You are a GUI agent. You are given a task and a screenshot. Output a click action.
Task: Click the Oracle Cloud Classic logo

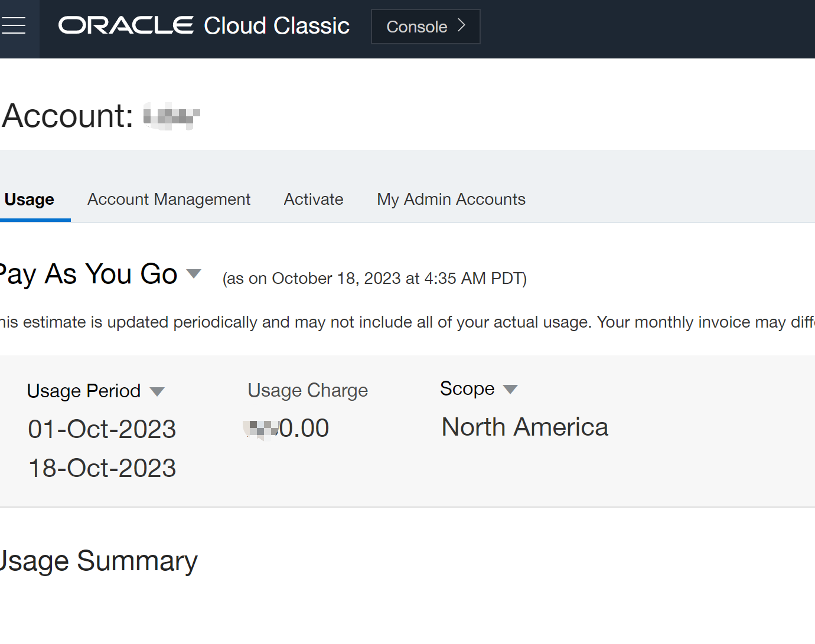coord(204,26)
